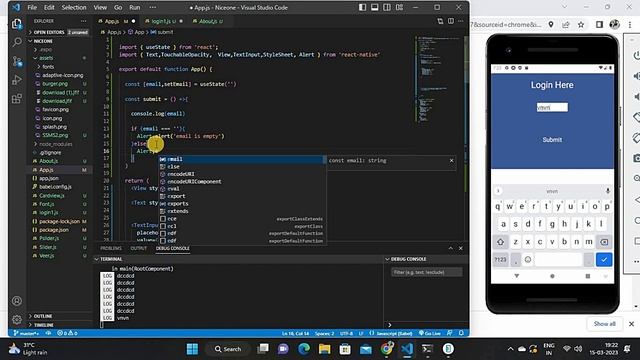
Task: Open the Source Control view
Action: tap(17, 61)
